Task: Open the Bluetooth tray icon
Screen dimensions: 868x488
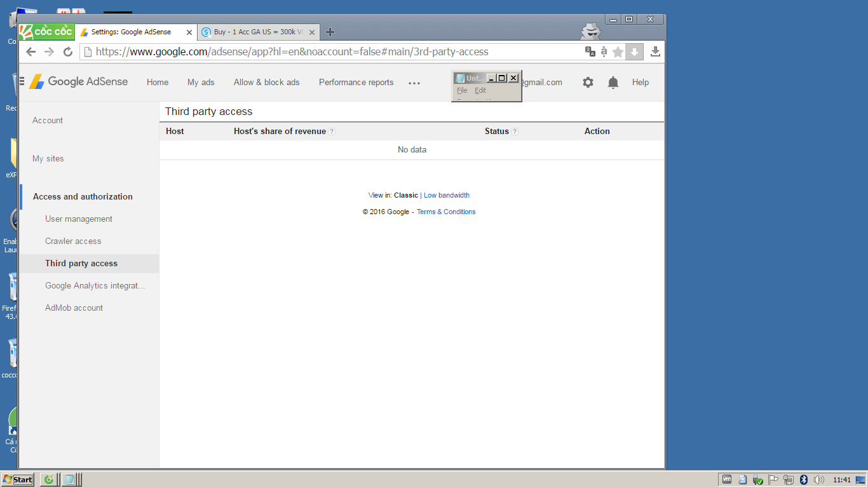Action: click(803, 480)
